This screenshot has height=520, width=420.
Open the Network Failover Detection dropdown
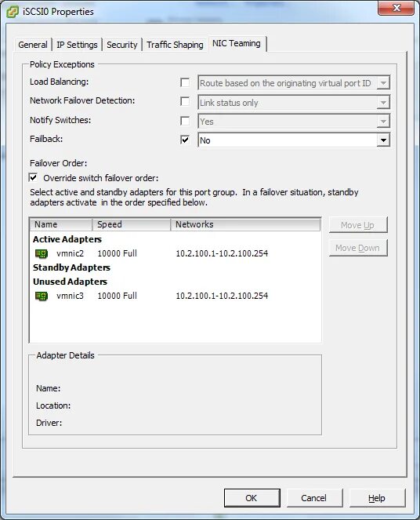coord(294,103)
